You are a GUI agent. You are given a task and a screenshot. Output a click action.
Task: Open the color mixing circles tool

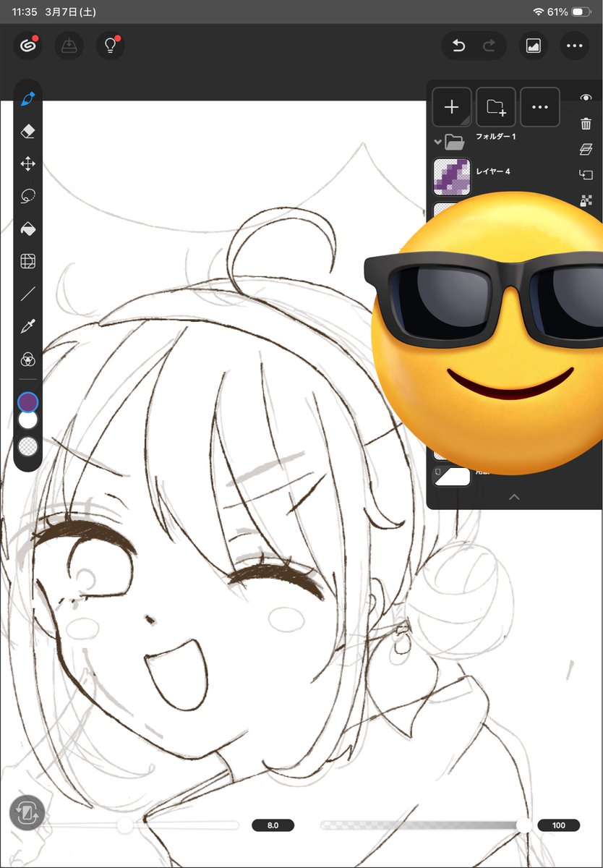tap(28, 359)
